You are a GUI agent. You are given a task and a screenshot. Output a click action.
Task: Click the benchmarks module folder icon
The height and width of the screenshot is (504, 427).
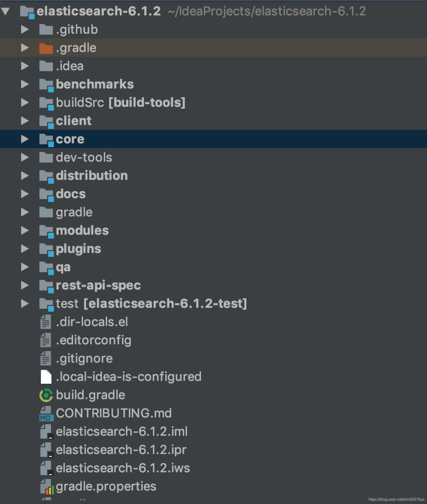click(x=46, y=85)
